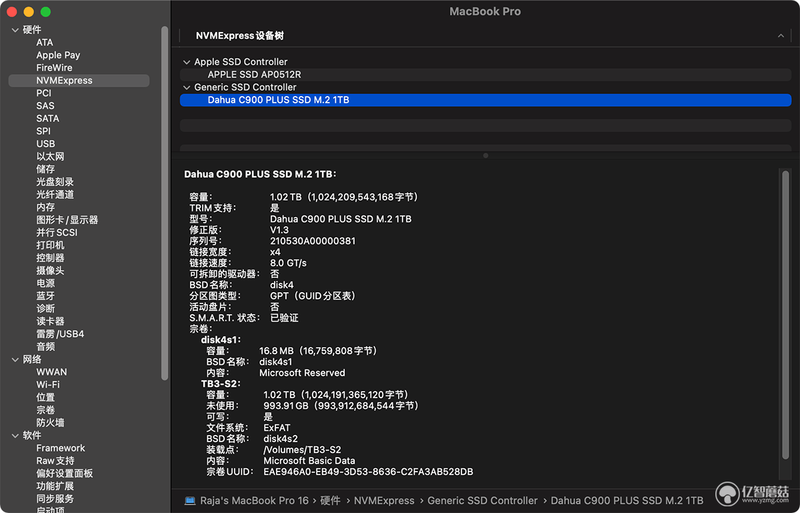The width and height of the screenshot is (800, 513).
Task: Click Dahua C900 PLUS in path bar
Action: click(x=627, y=501)
